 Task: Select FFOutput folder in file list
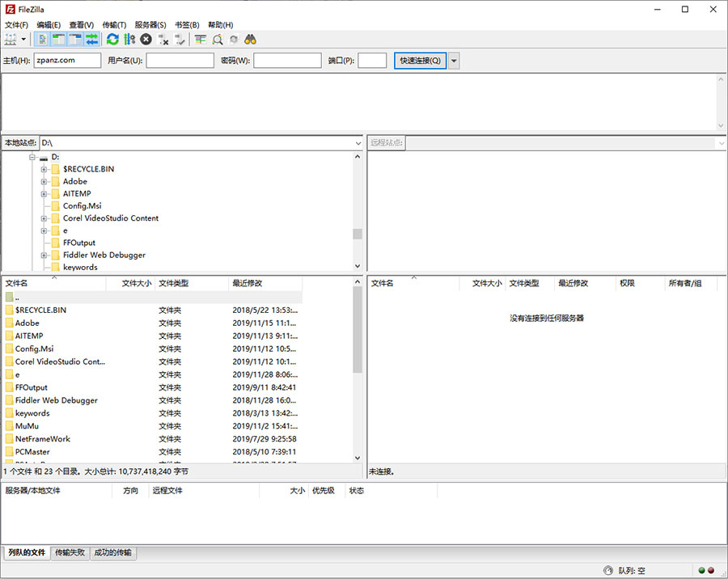coord(153,387)
